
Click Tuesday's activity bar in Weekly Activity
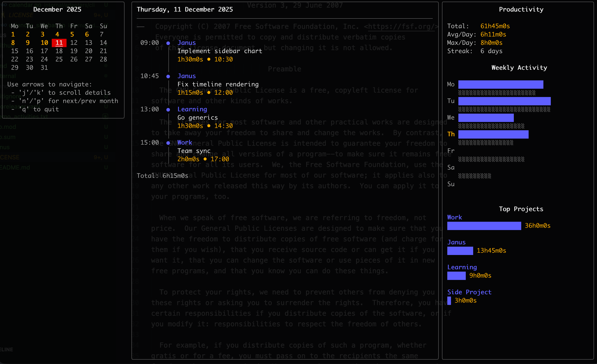pyautogui.click(x=505, y=101)
